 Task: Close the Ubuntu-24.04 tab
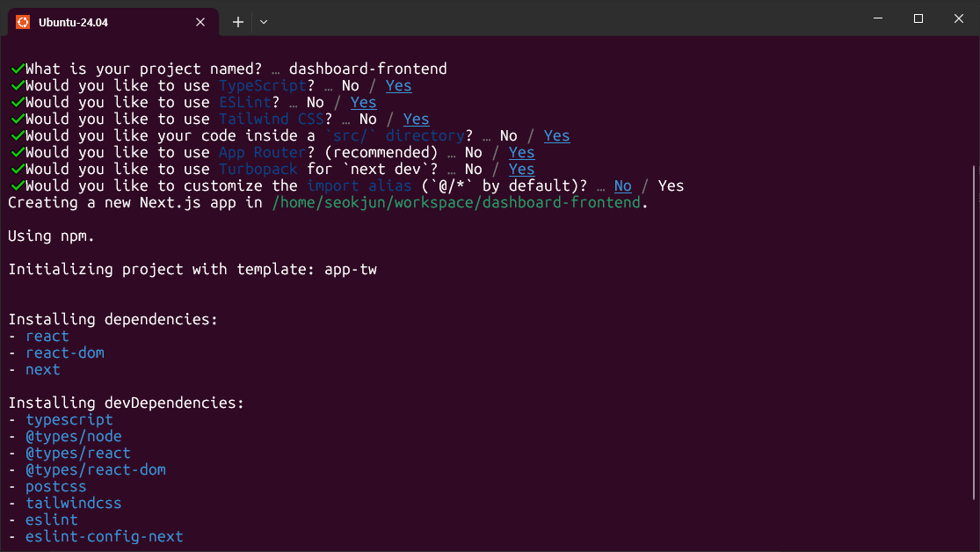(x=200, y=22)
